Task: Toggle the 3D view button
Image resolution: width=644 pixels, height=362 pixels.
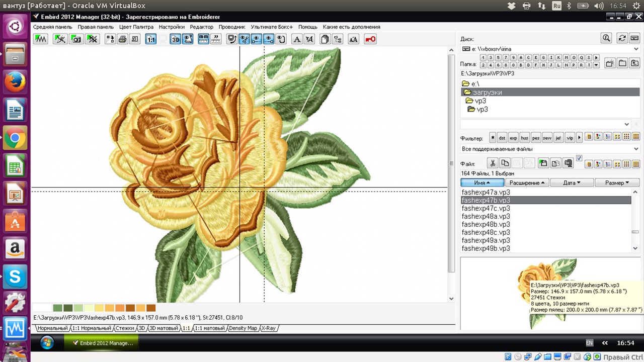Action: point(175,39)
